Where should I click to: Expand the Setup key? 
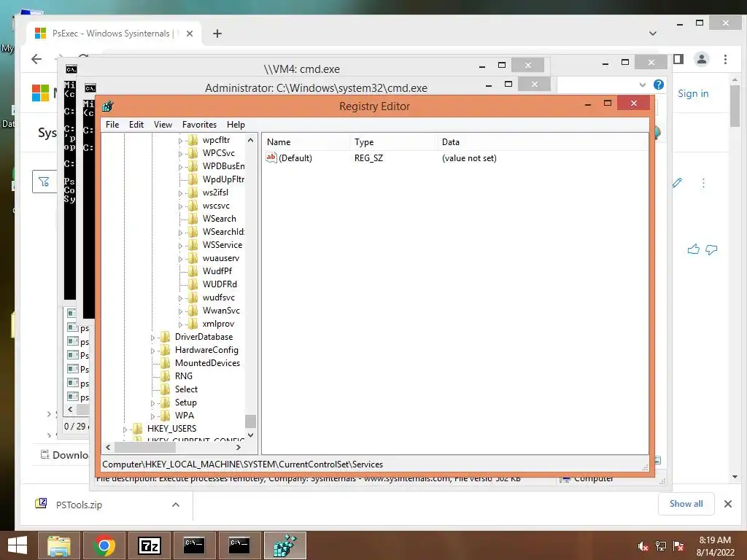coord(153,403)
